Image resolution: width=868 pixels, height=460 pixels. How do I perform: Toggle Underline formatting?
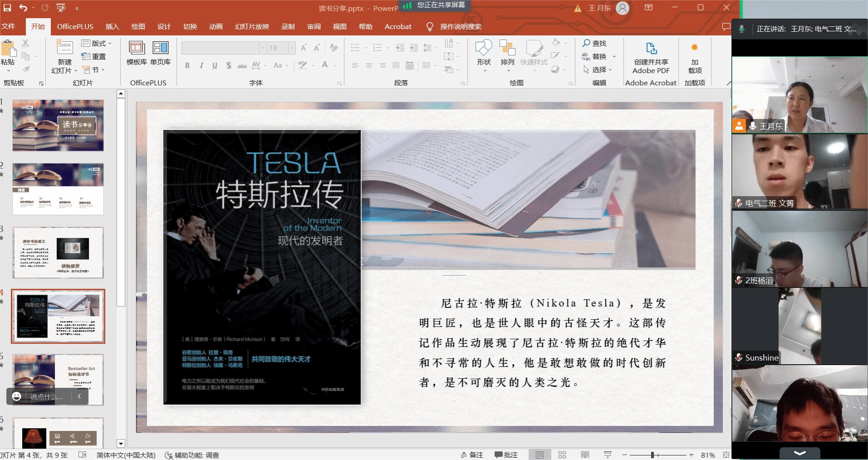click(215, 65)
